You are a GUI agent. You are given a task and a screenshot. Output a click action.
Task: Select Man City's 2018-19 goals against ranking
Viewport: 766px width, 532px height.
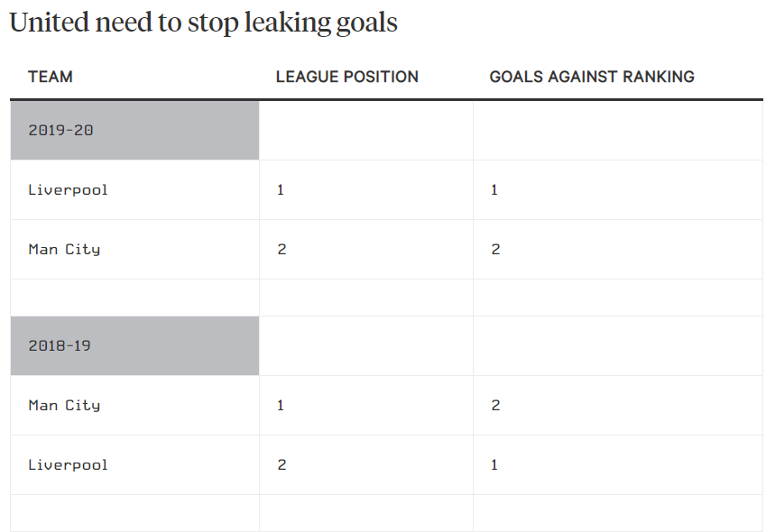495,405
